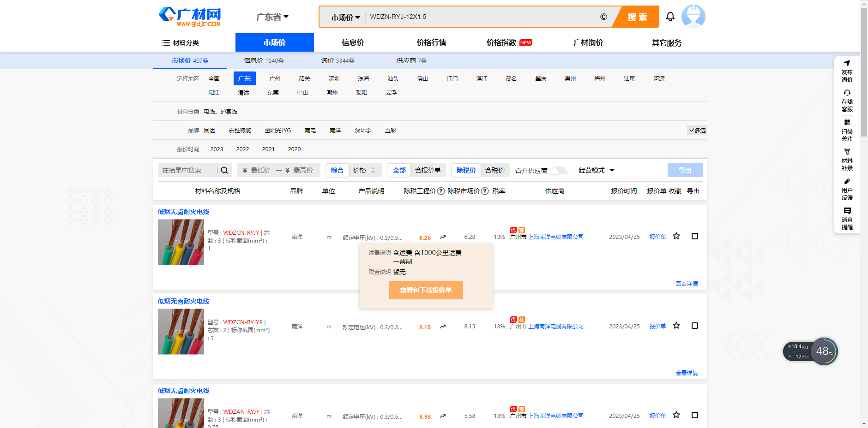
Task: Clear the search box text icon
Action: click(x=603, y=17)
